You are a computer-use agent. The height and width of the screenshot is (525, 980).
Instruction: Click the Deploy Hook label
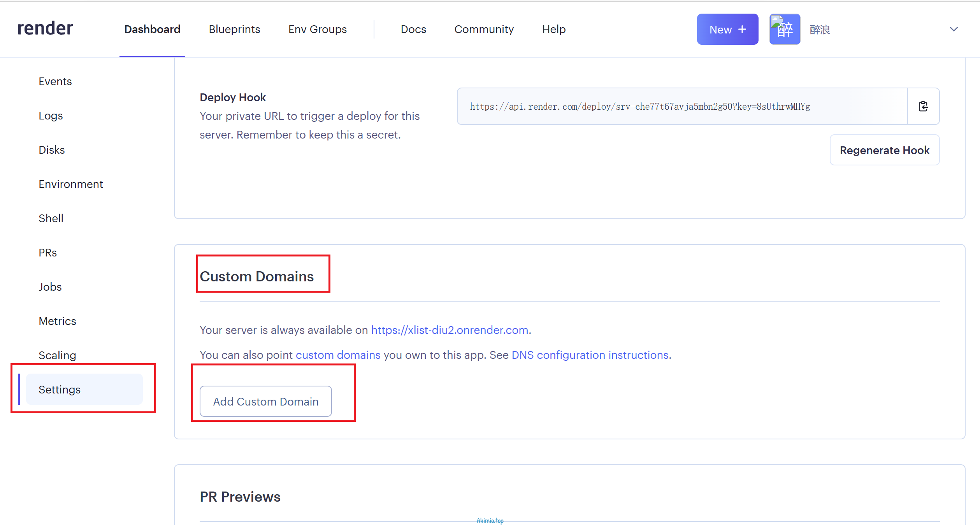[233, 97]
